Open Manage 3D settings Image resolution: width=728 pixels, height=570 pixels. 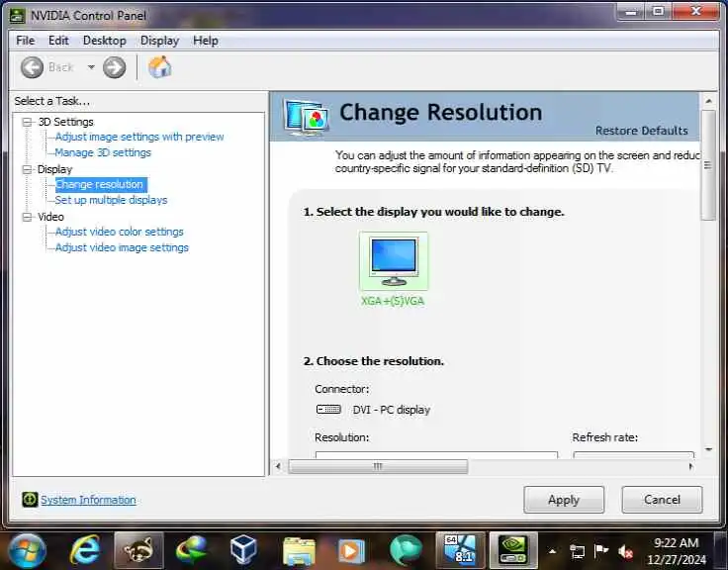click(103, 152)
